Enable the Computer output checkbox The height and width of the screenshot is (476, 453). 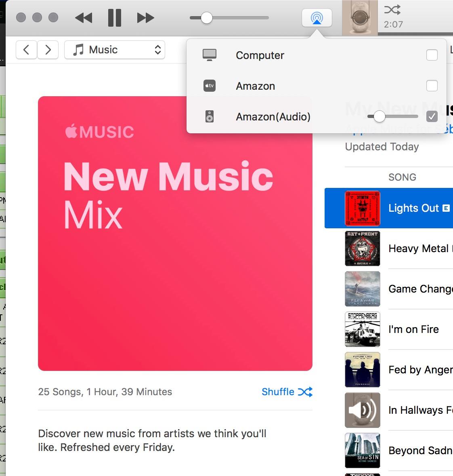pos(432,55)
